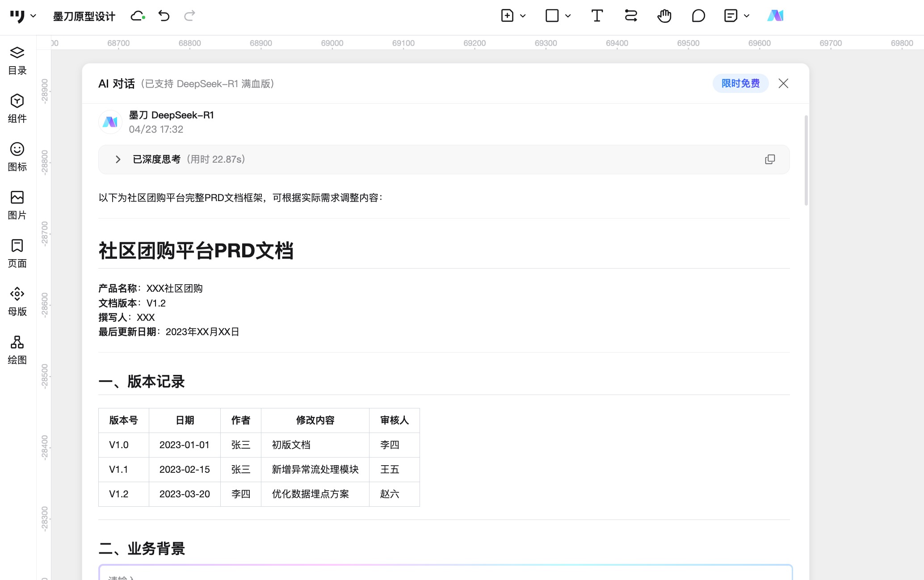This screenshot has width=924, height=580.
Task: Click the connector line tool
Action: point(630,16)
